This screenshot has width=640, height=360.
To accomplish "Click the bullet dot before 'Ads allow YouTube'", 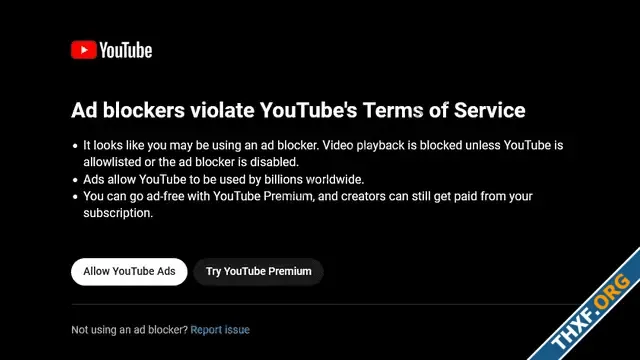I will pyautogui.click(x=75, y=180).
